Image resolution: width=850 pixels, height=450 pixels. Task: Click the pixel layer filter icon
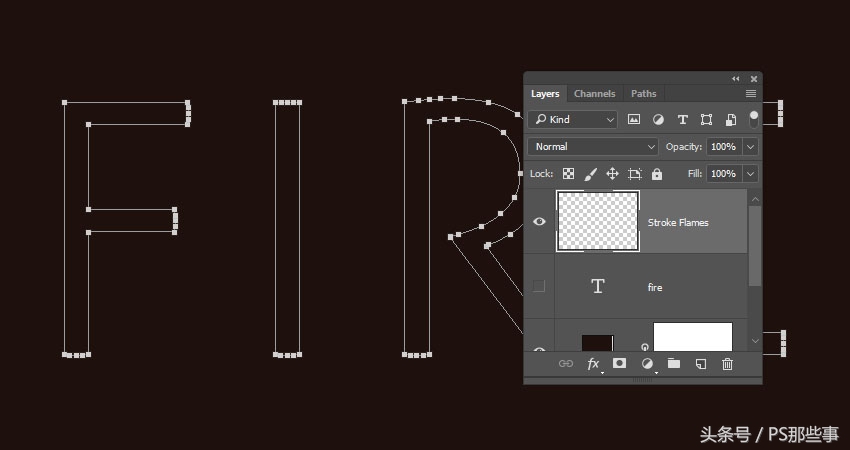tap(634, 119)
